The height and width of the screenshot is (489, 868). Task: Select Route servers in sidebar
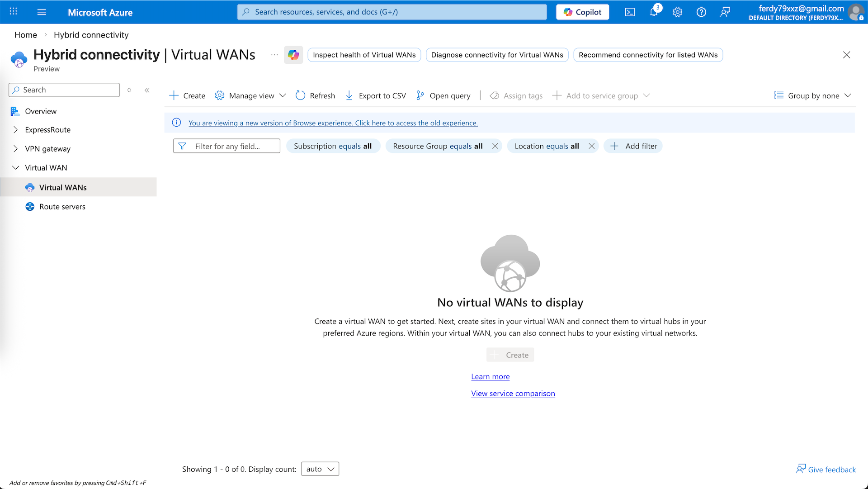click(x=62, y=207)
